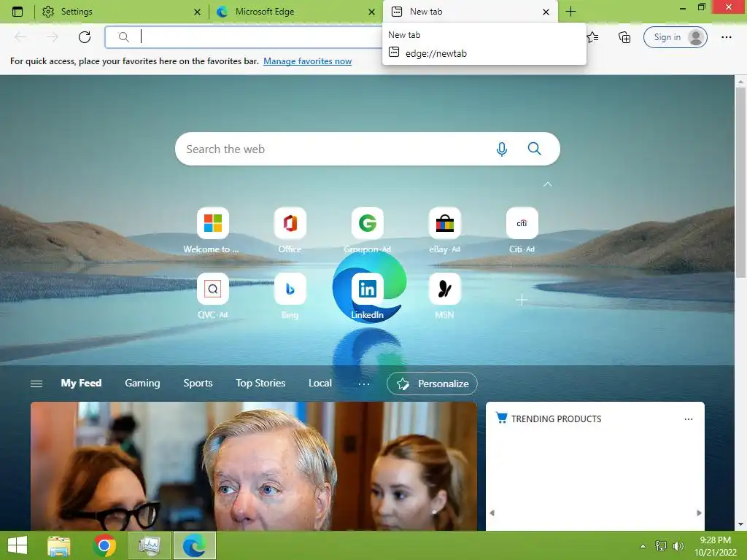747x560 pixels.
Task: Select the Top Stories feed tab
Action: click(x=260, y=384)
